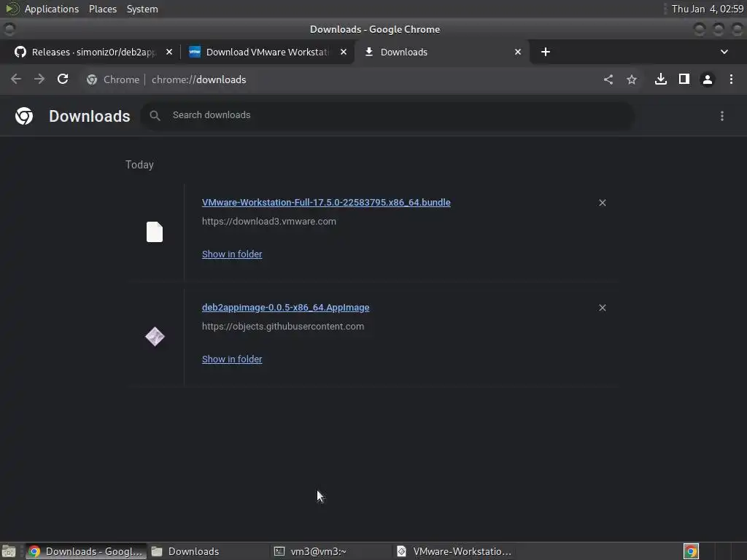Viewport: 747px width, 560px height.
Task: Click the share icon in address bar
Action: (608, 79)
